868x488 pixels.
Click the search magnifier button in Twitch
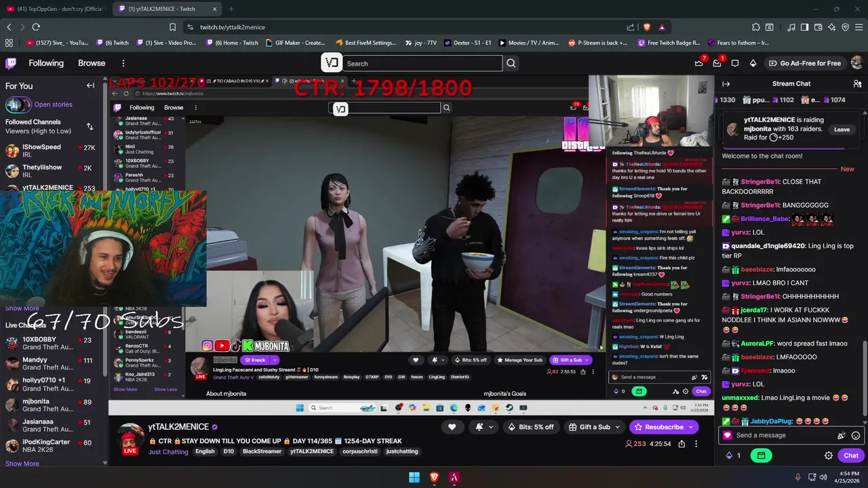pos(511,63)
